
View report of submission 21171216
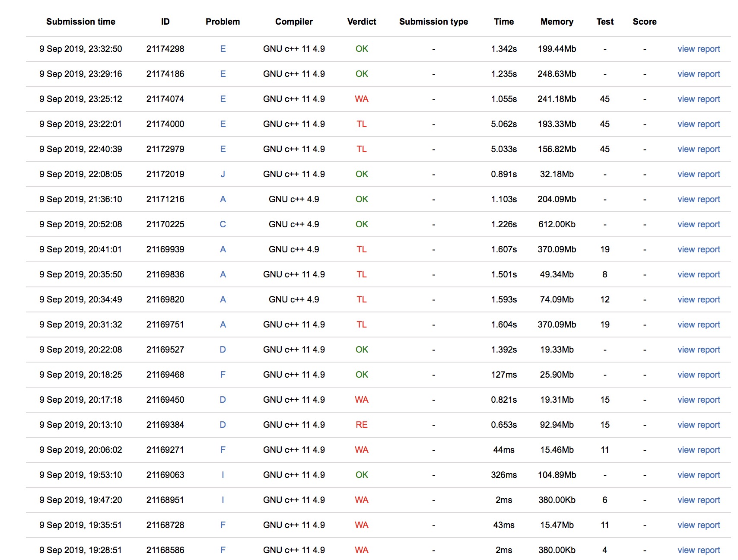(x=698, y=199)
